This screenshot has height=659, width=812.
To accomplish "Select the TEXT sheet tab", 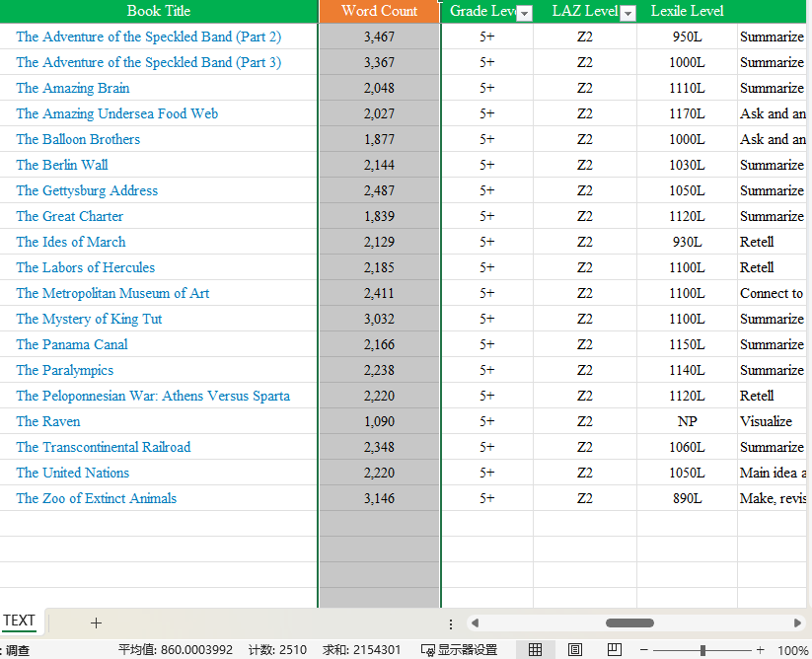I will click(19, 622).
